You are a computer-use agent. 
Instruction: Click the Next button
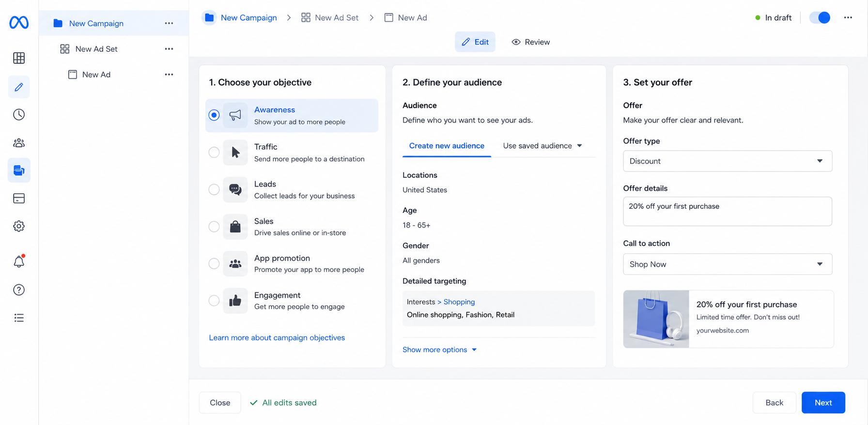click(823, 403)
